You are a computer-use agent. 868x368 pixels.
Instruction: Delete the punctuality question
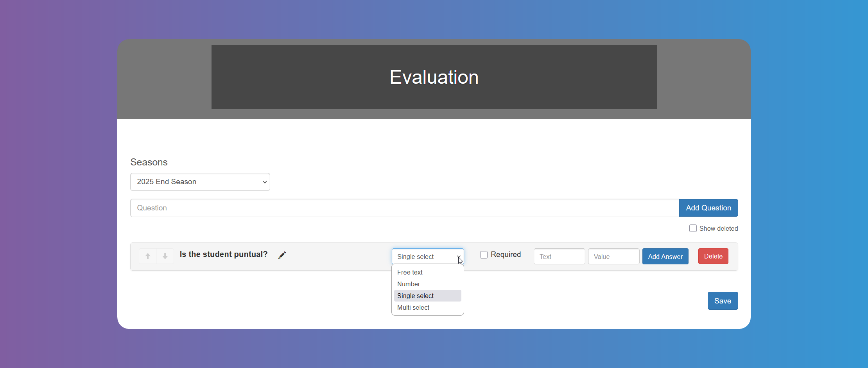(712, 256)
